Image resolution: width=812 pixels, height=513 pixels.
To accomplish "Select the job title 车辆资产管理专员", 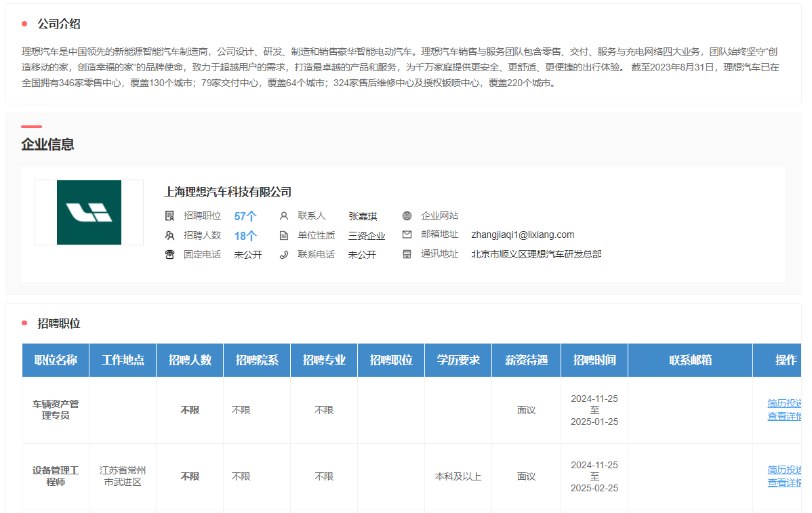I will click(x=56, y=410).
